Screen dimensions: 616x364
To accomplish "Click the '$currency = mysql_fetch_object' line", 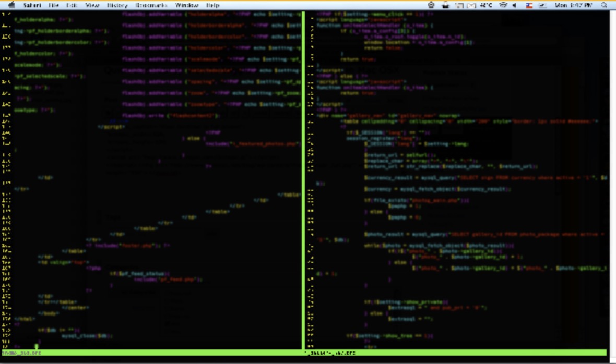I will pos(437,189).
